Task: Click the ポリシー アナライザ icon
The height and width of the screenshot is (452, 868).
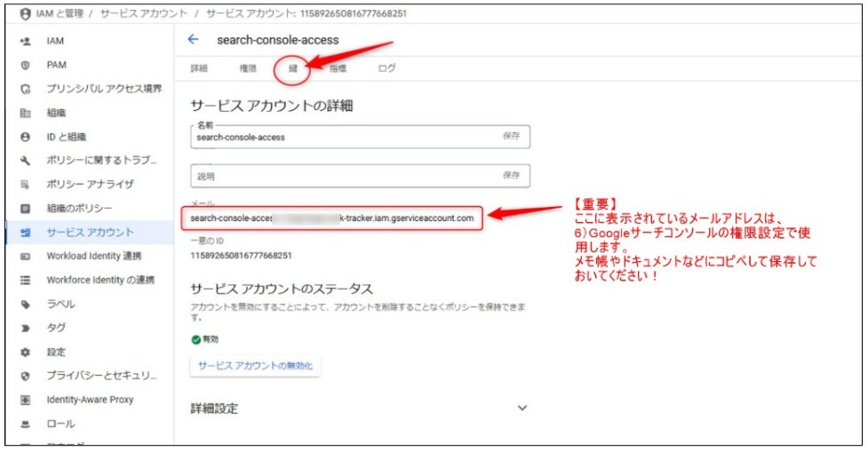Action: tap(25, 184)
